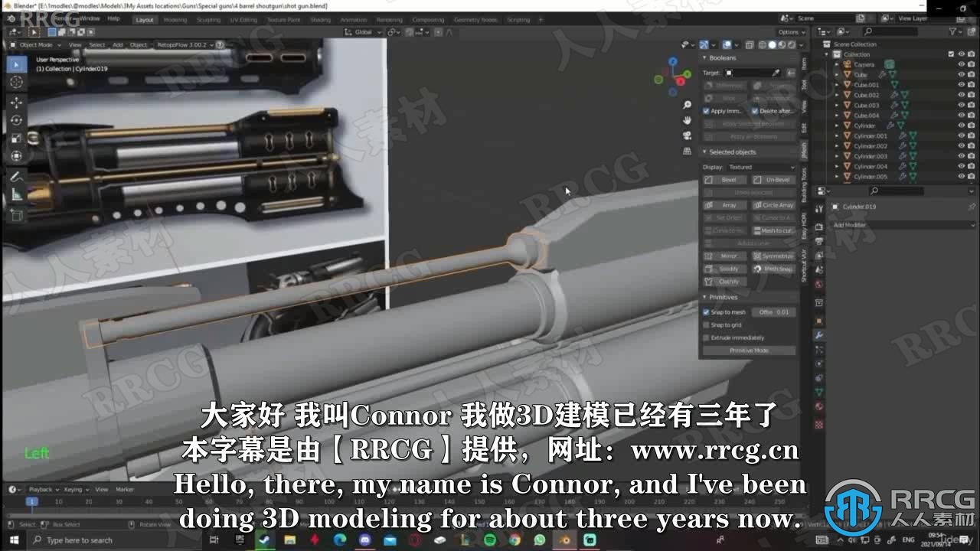Open the JMesh sidebar tab
This screenshot has width=980, height=551.
pyautogui.click(x=804, y=149)
